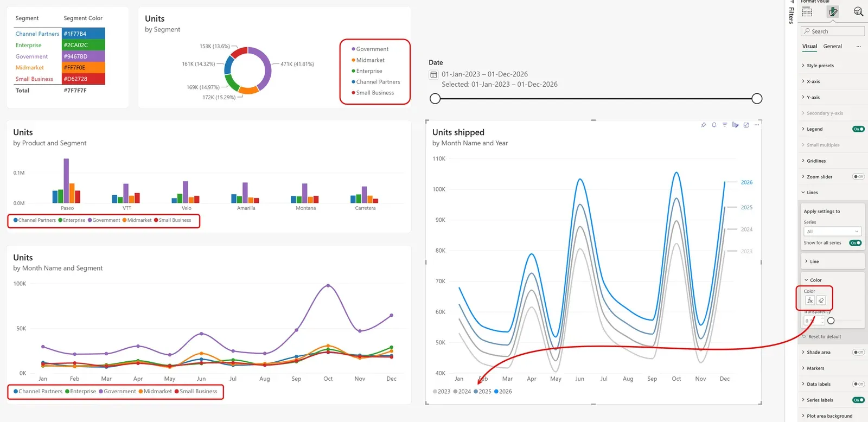Click the Enterprise row in Segment table
Image resolution: width=868 pixels, height=422 pixels.
click(60, 45)
